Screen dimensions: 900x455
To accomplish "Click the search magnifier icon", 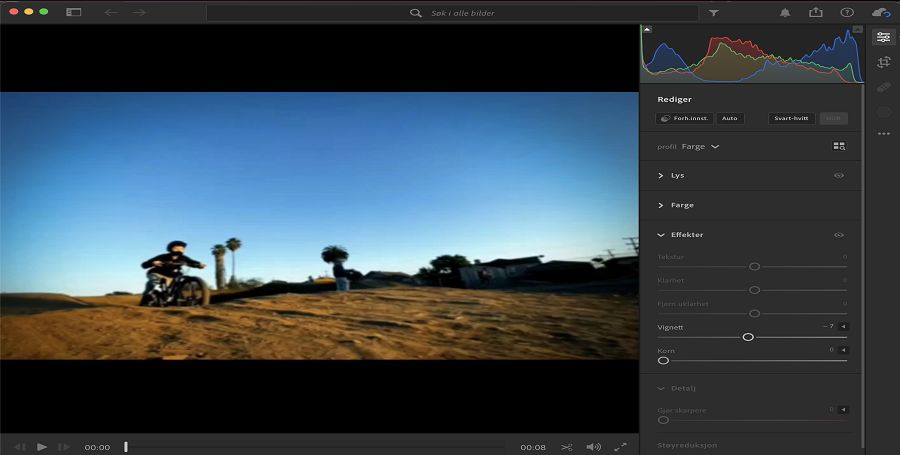I will pos(416,13).
